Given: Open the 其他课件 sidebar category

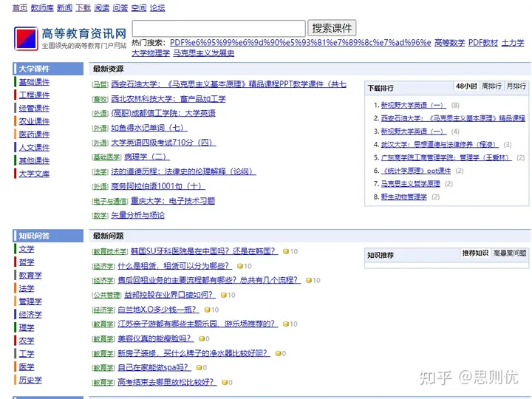Looking at the screenshot, I should tap(34, 161).
